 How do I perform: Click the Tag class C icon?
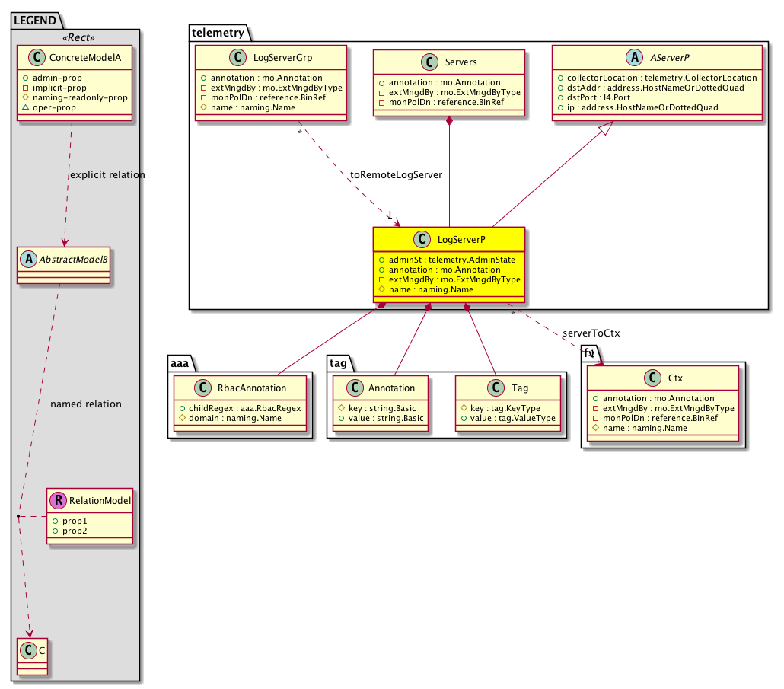click(x=496, y=388)
